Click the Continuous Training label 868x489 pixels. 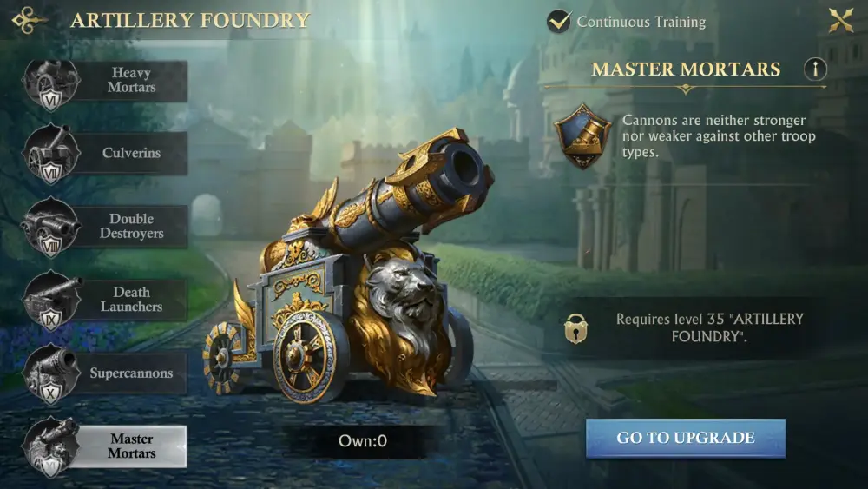point(641,23)
